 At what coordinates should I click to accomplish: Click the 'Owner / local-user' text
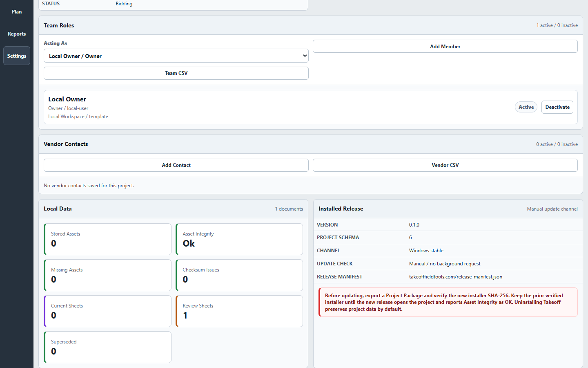pyautogui.click(x=68, y=108)
